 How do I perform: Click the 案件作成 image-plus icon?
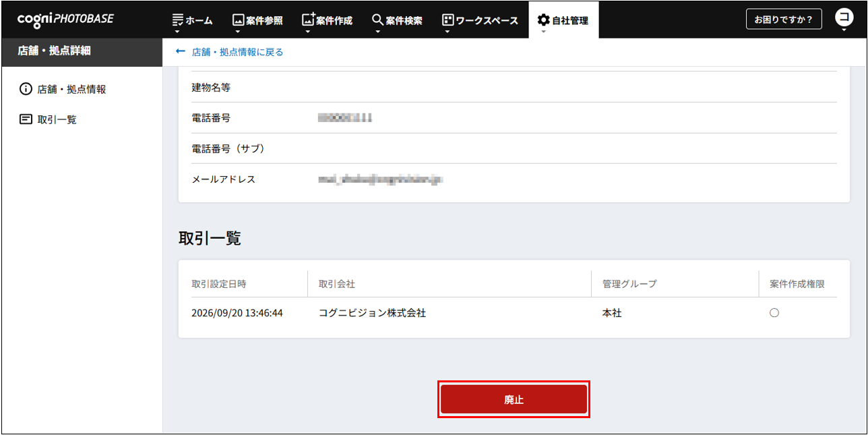(x=308, y=20)
